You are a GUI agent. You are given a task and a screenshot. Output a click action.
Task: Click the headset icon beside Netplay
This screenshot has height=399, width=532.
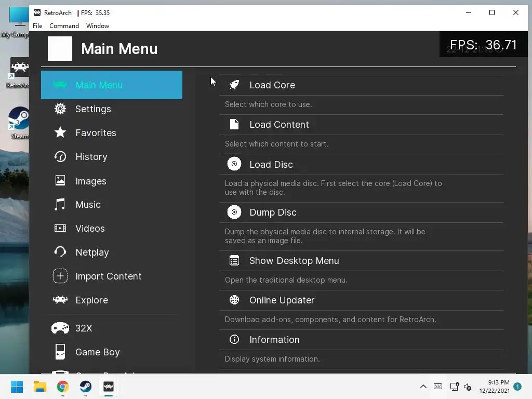coord(60,252)
